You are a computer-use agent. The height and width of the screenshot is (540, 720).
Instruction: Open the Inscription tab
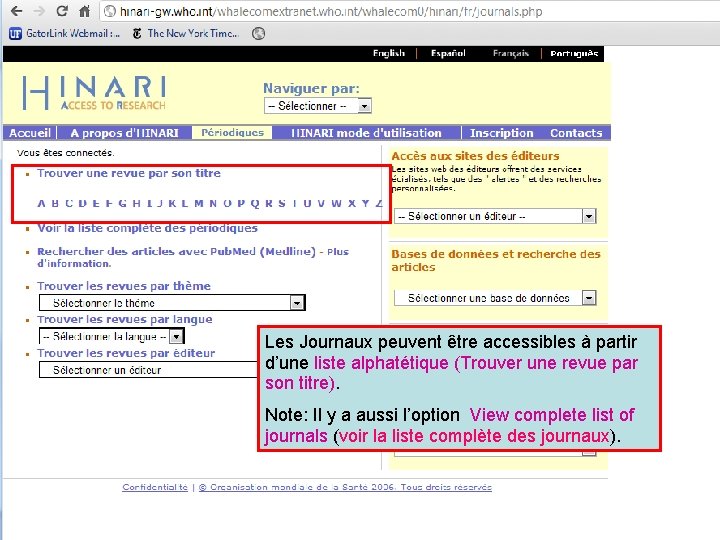pos(501,133)
